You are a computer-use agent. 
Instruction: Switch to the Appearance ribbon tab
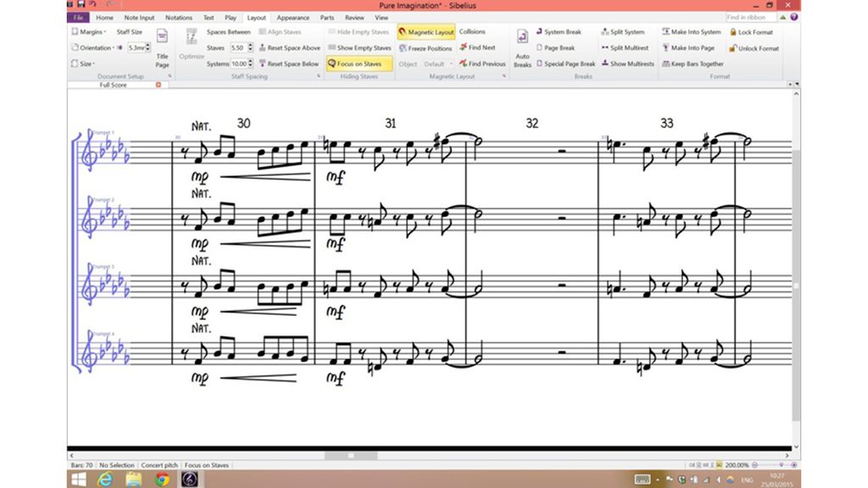pos(292,16)
